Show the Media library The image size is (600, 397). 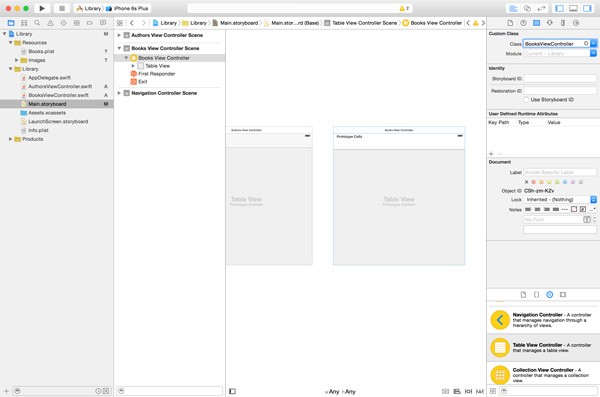click(x=563, y=294)
